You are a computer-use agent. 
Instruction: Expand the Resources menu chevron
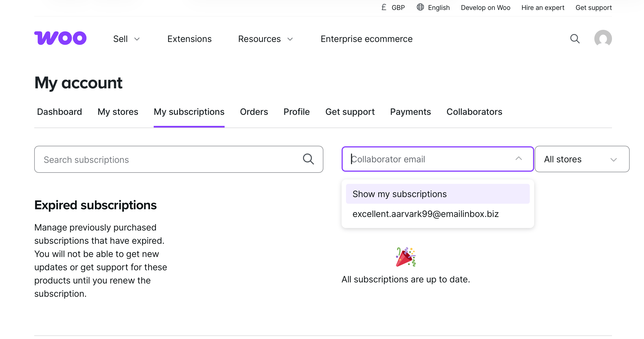290,39
